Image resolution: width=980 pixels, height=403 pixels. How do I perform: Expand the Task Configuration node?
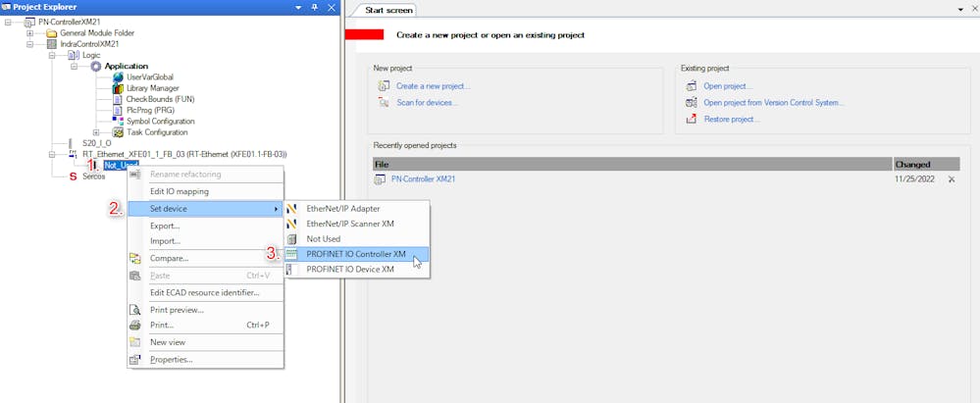[x=95, y=132]
